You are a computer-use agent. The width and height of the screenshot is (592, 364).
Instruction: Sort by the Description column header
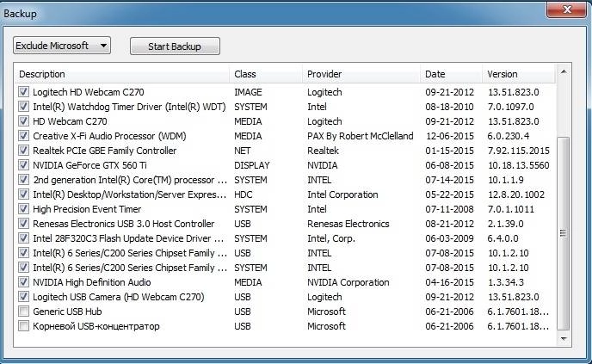(122, 74)
